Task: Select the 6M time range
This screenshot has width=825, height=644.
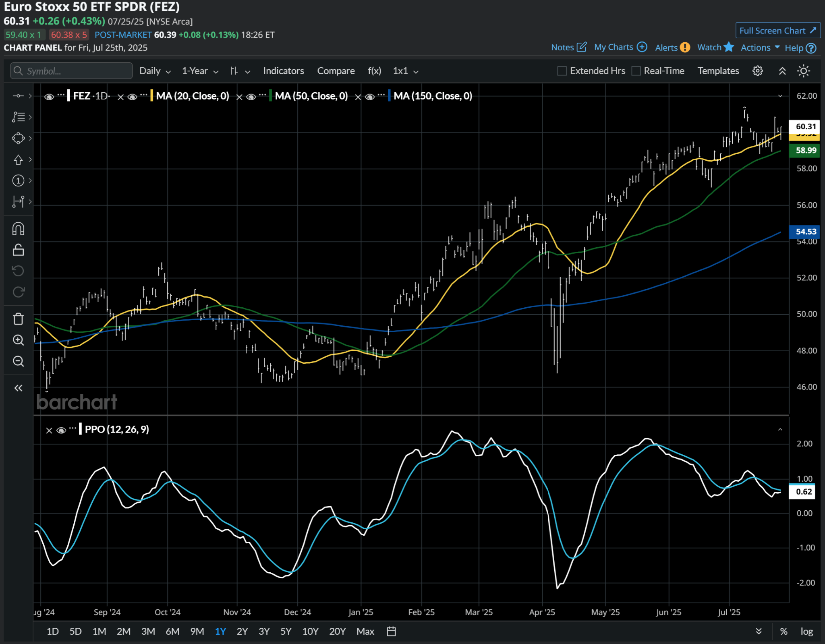Action: pos(172,631)
